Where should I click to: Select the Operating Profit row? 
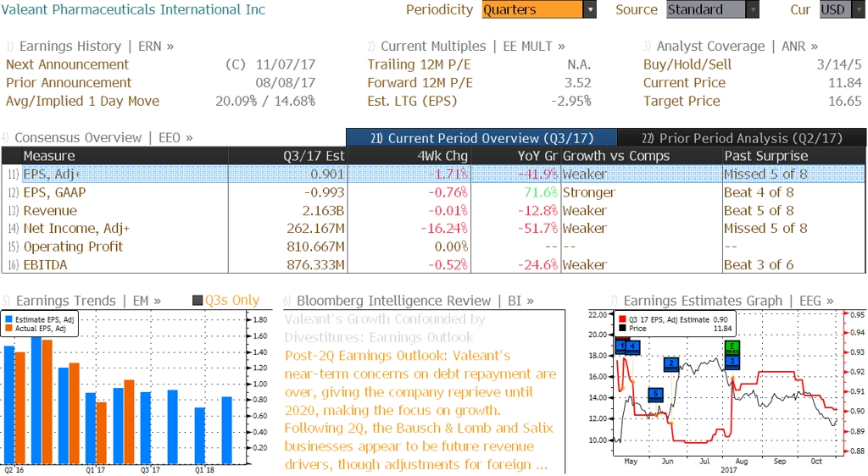pyautogui.click(x=433, y=246)
